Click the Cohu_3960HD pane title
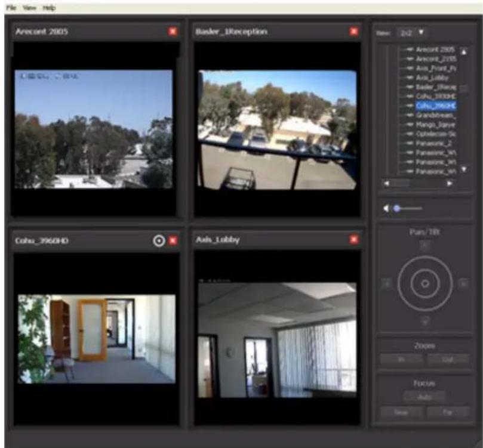This screenshot has height=448, width=483. click(x=42, y=240)
